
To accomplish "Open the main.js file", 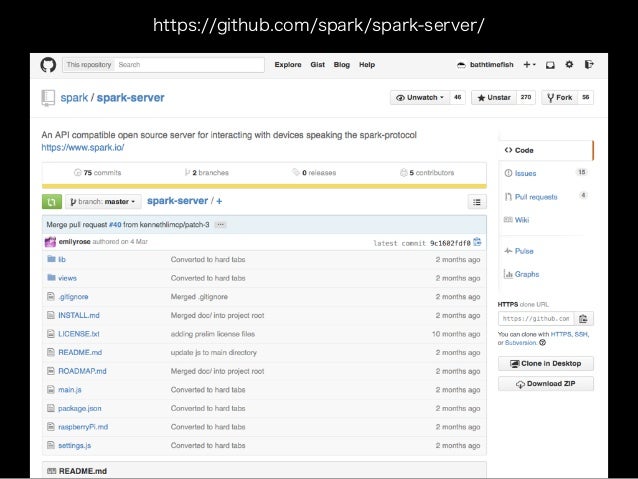I will click(x=70, y=389).
